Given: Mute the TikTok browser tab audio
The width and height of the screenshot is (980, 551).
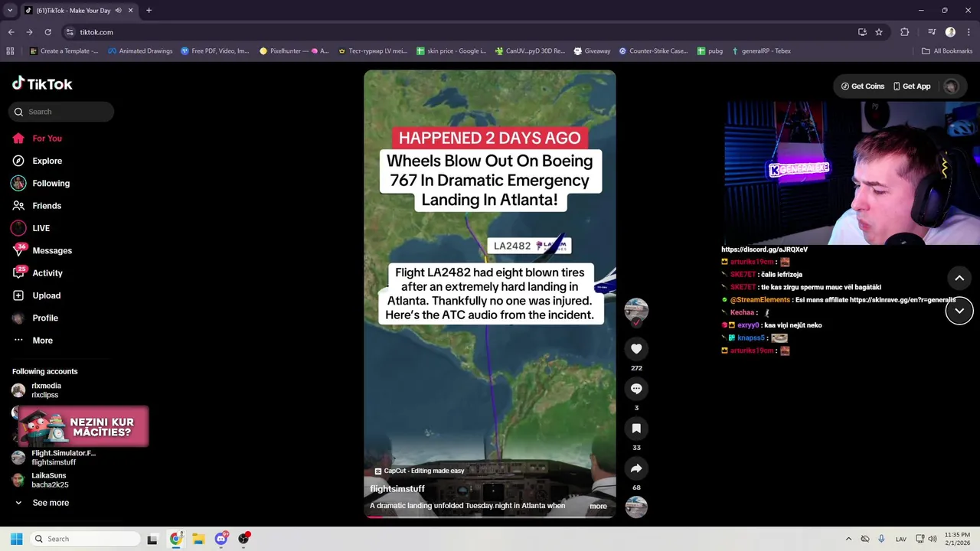Looking at the screenshot, I should (x=118, y=11).
